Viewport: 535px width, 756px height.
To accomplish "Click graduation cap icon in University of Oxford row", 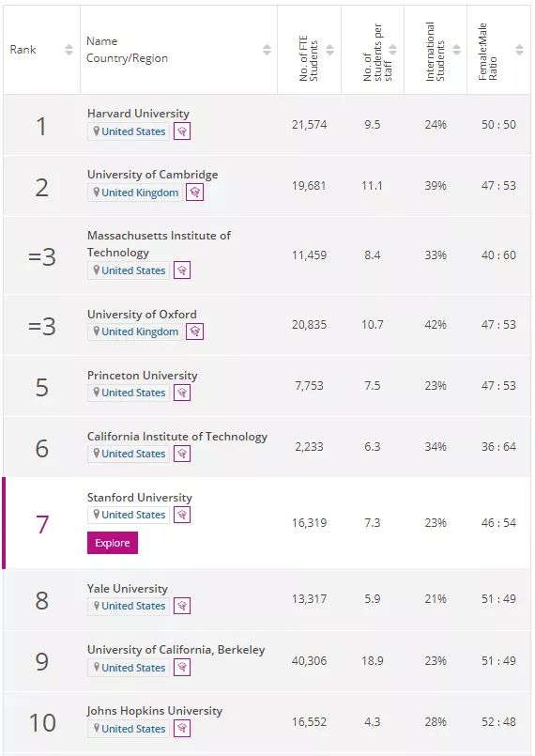I will click(x=194, y=332).
